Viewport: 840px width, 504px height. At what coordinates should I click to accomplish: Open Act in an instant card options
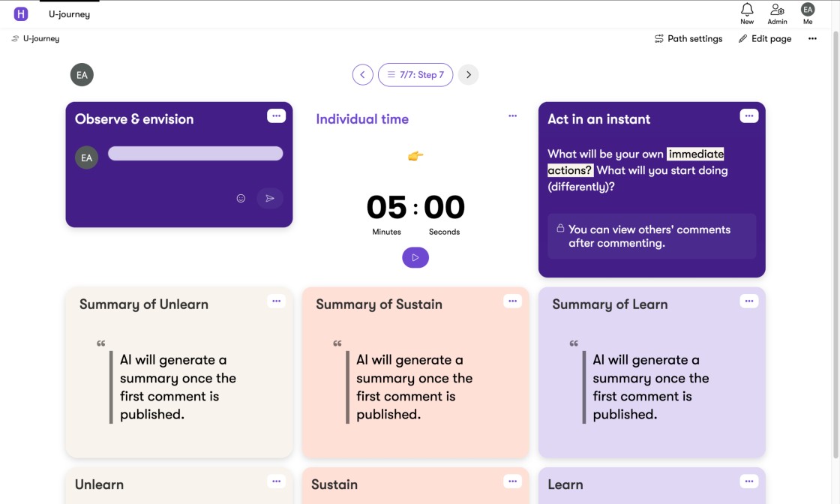pyautogui.click(x=748, y=116)
